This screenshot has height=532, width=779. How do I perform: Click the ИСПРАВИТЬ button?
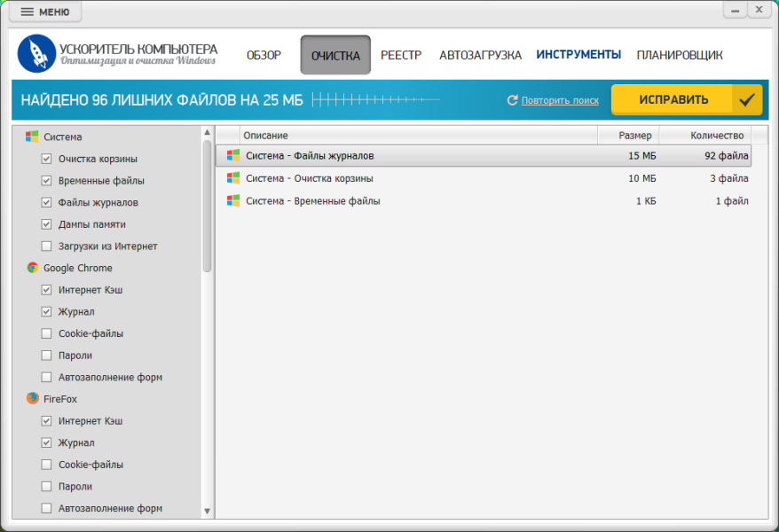pyautogui.click(x=687, y=99)
